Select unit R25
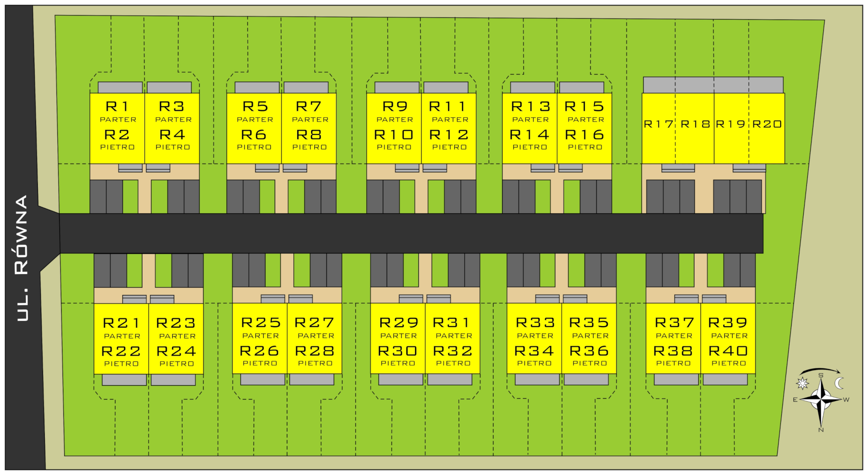This screenshot has width=868, height=475. [261, 323]
